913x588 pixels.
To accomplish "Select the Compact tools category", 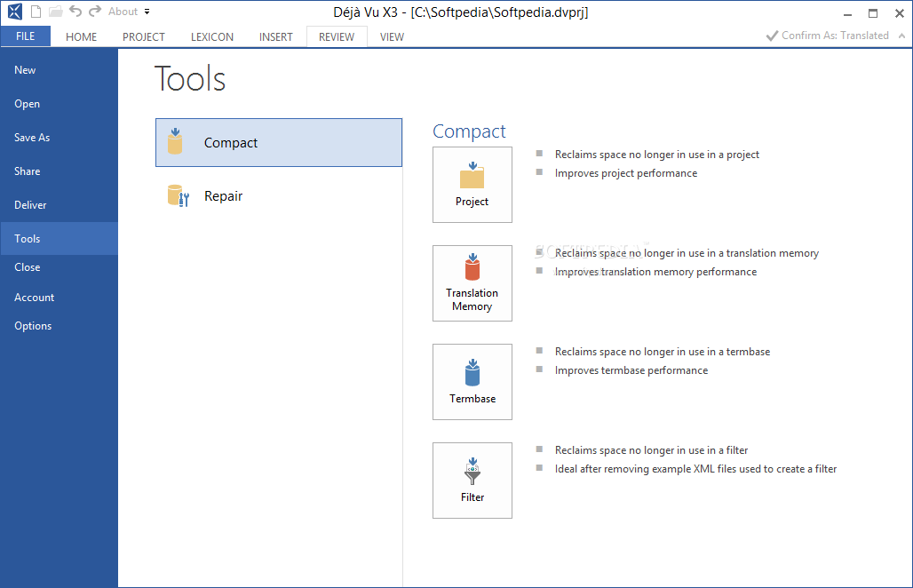I will (278, 143).
